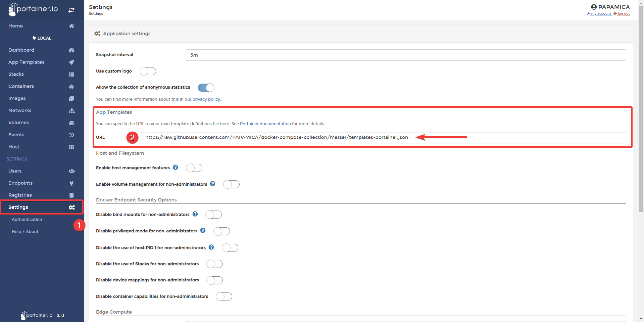Click the Snapshot interval input field
Screen dimensions: 644x322
tap(406, 55)
